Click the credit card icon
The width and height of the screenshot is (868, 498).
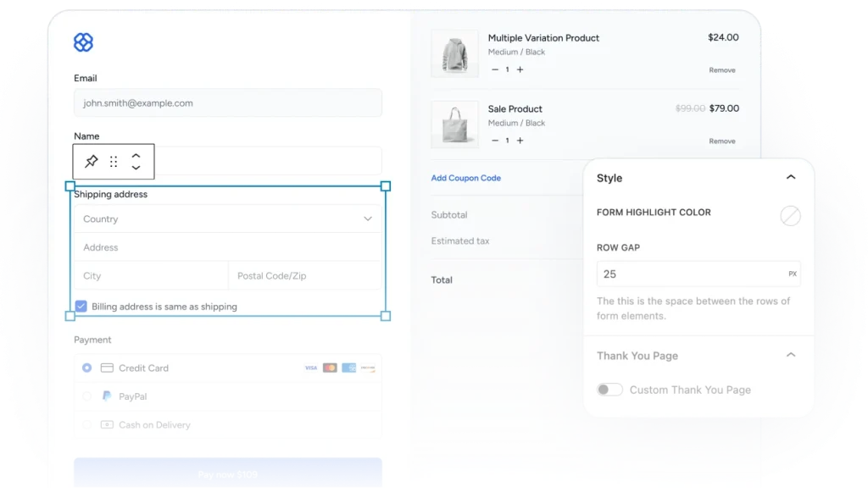pyautogui.click(x=107, y=368)
